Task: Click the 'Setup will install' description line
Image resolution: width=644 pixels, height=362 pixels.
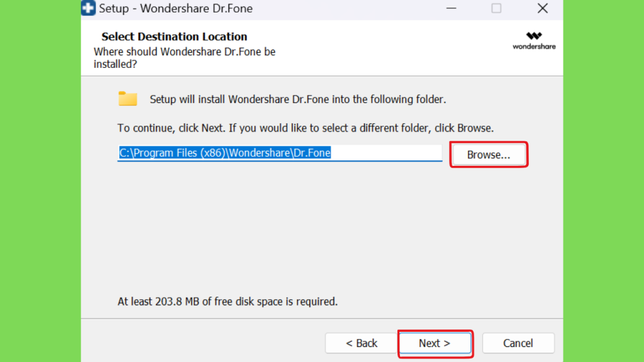Action: 297,99
